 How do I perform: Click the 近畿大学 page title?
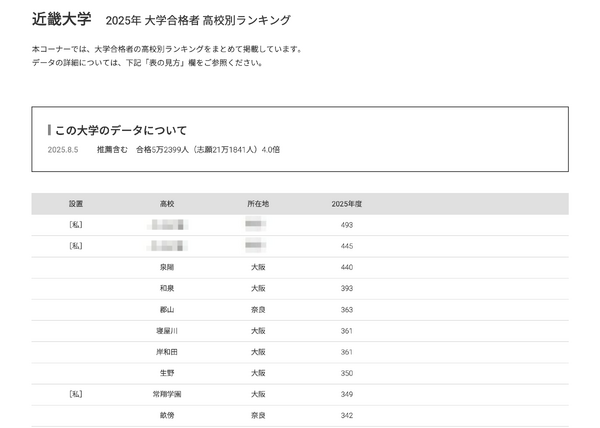tap(61, 19)
